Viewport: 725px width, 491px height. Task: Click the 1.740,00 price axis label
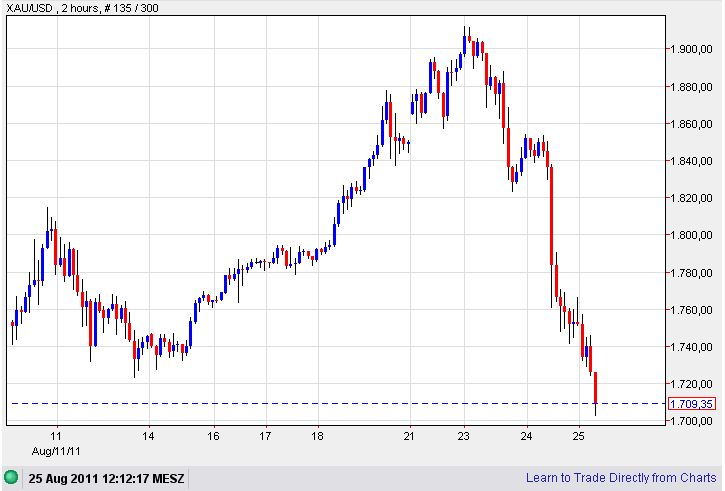click(692, 347)
